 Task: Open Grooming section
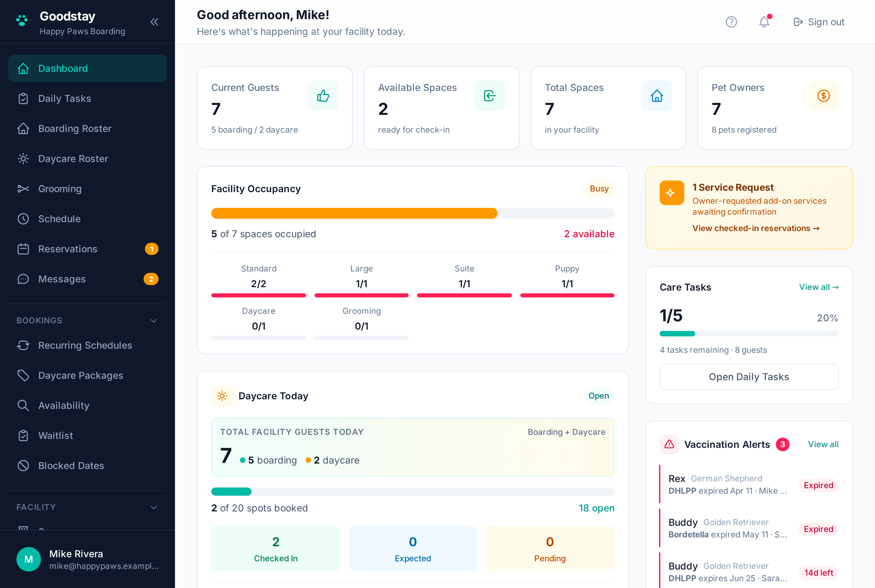tap(87, 189)
